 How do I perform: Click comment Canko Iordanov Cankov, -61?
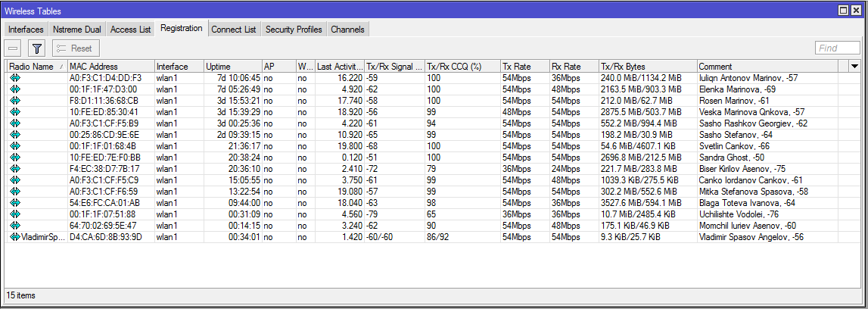pyautogui.click(x=751, y=180)
